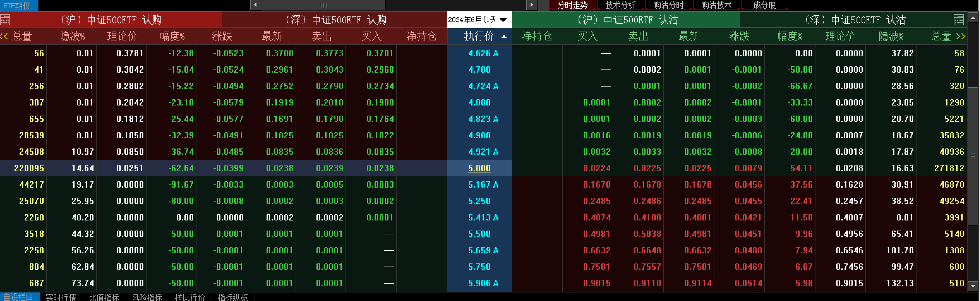The image size is (980, 301).
Task: Select the 风险指标 bottom tab
Action: (x=147, y=297)
